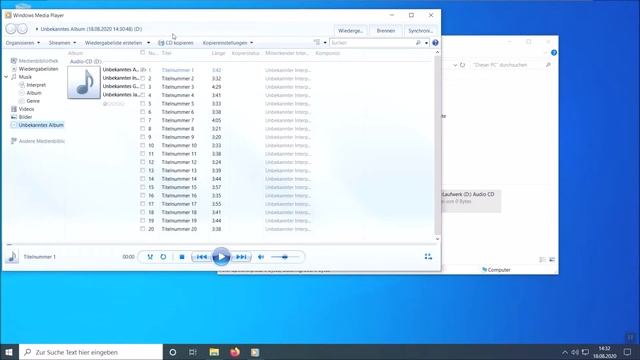Open the Windows Start menu

pyautogui.click(x=9, y=352)
